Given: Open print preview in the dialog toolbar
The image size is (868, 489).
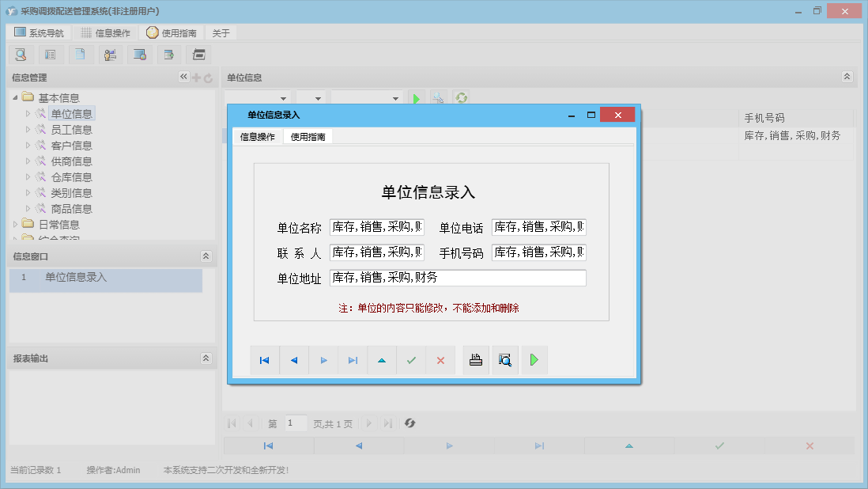Looking at the screenshot, I should click(504, 360).
